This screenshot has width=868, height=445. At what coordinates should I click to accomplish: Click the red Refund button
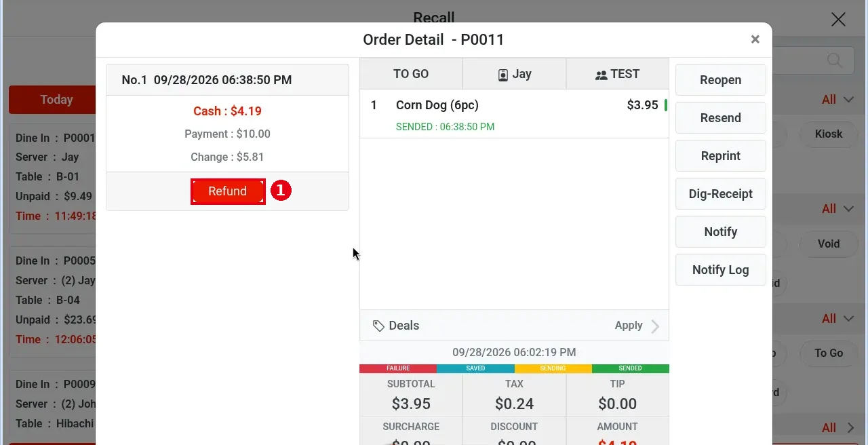(x=228, y=191)
